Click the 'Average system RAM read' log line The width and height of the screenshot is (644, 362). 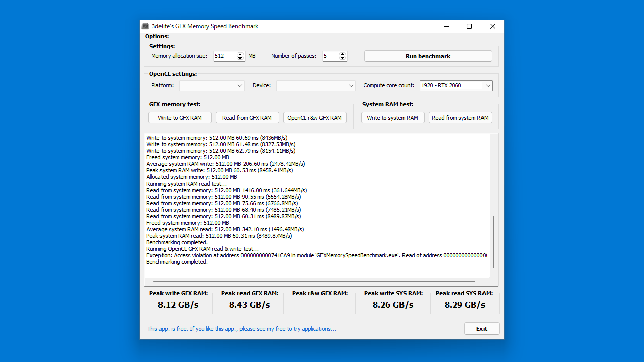225,229
